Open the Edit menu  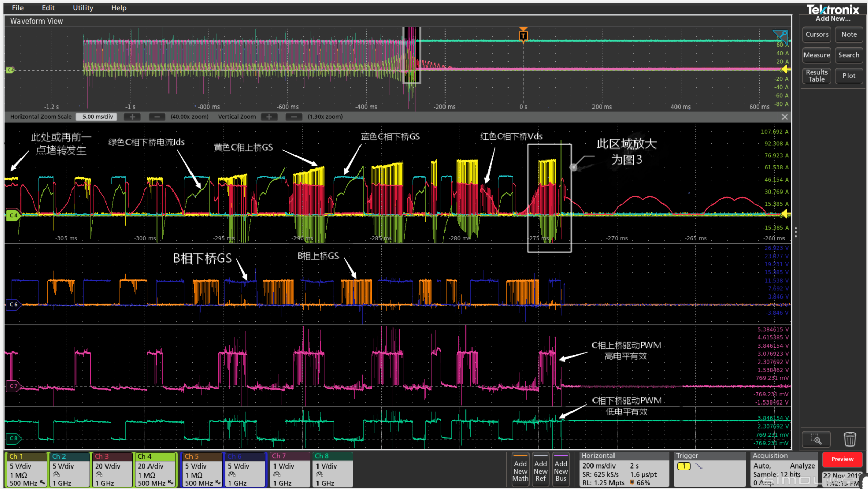point(48,8)
